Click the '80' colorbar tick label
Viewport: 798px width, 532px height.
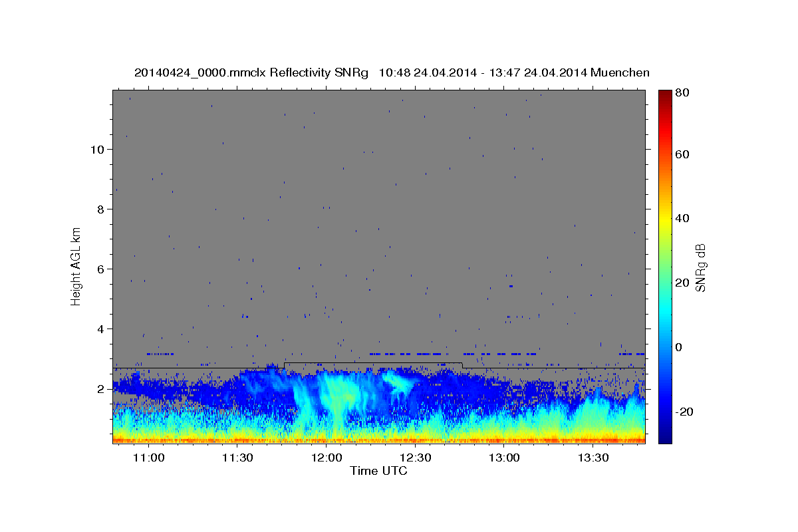coord(682,92)
